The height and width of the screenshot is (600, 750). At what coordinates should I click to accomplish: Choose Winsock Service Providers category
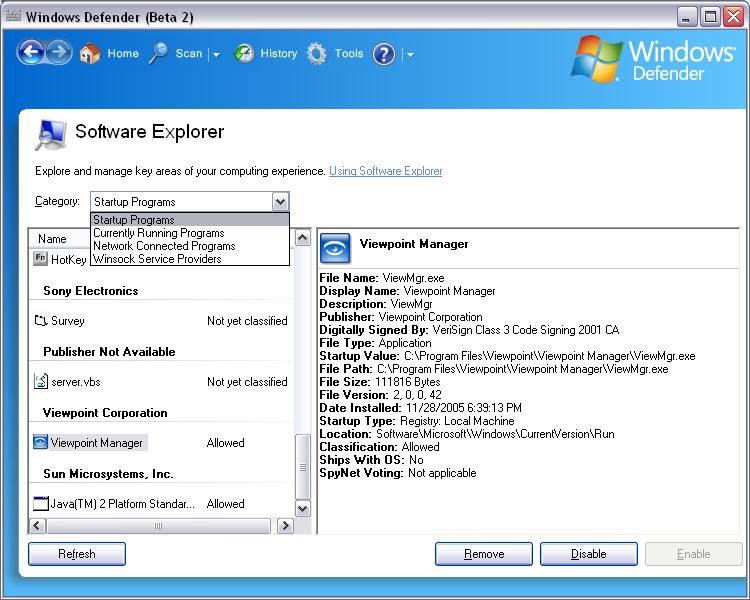pos(190,258)
